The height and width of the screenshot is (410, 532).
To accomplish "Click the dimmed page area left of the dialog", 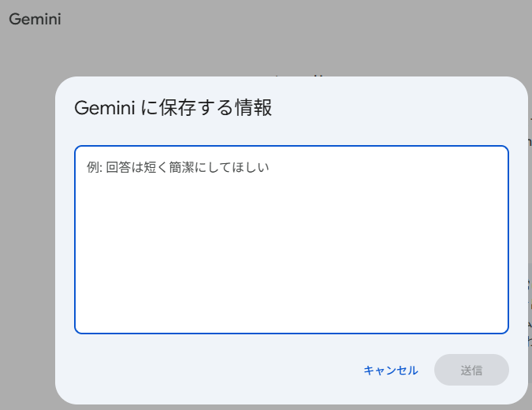I will (27, 237).
